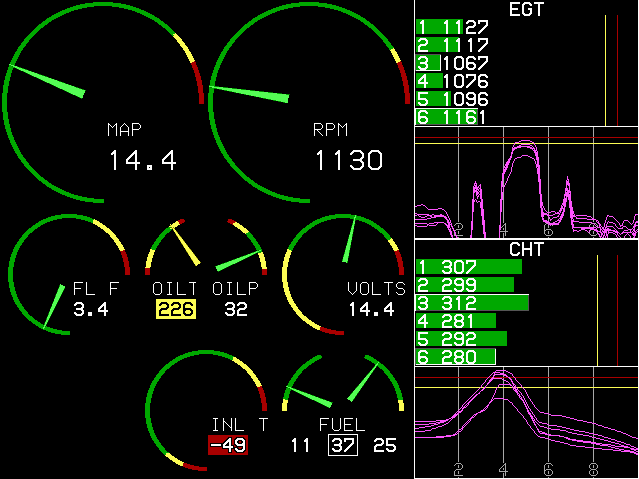Click the left fuel tank value 11
Image resolution: width=639 pixels, height=479 pixels.
point(300,445)
